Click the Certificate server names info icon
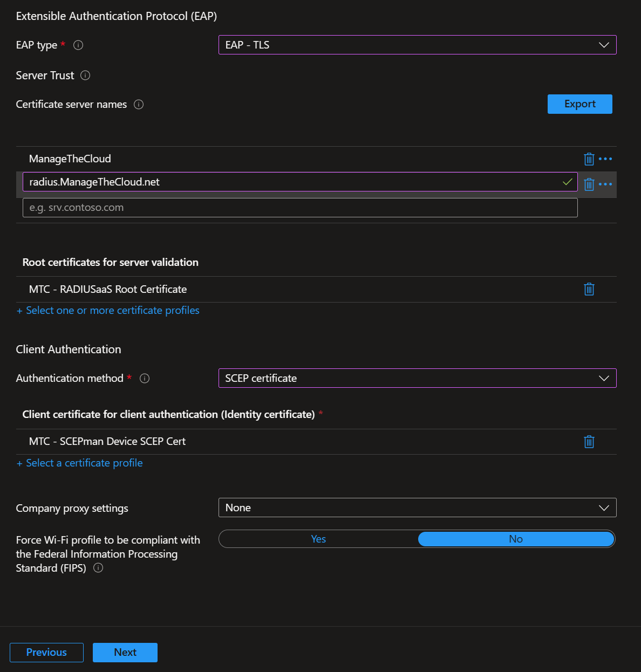This screenshot has width=641, height=672. click(139, 105)
